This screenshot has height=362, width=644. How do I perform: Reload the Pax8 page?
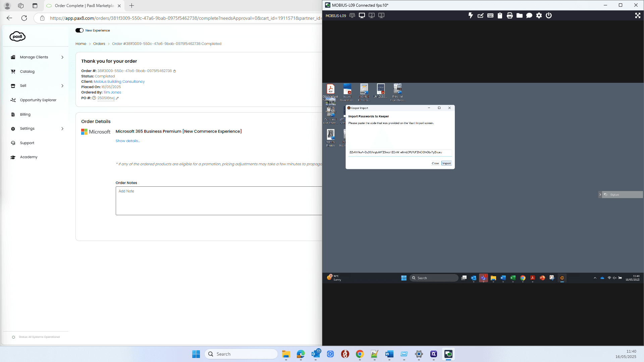24,18
